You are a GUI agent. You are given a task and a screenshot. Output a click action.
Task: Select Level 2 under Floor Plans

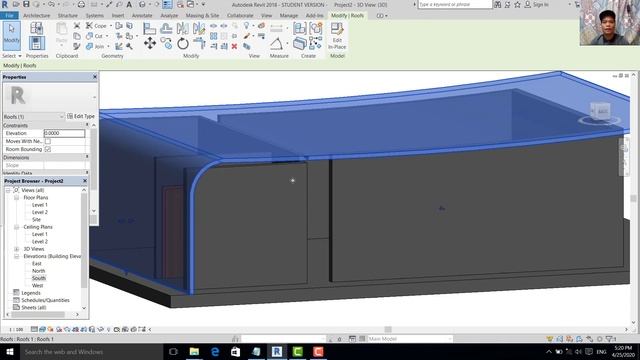pyautogui.click(x=40, y=212)
